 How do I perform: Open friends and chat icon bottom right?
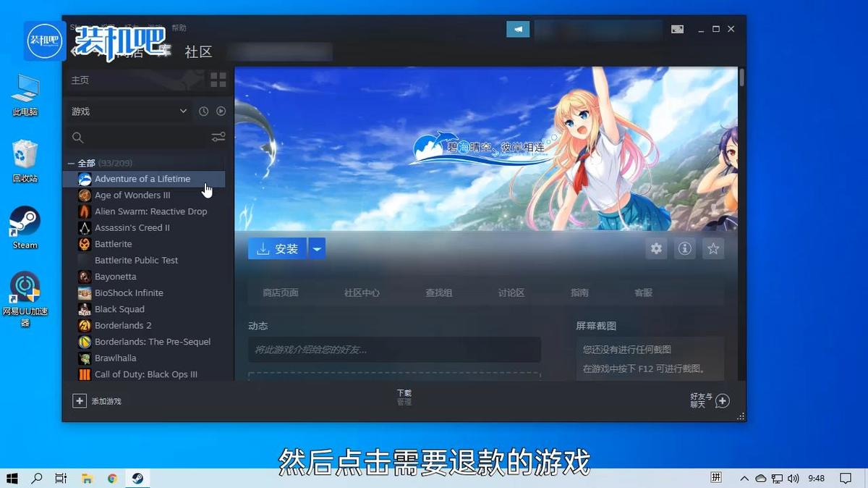(721, 400)
